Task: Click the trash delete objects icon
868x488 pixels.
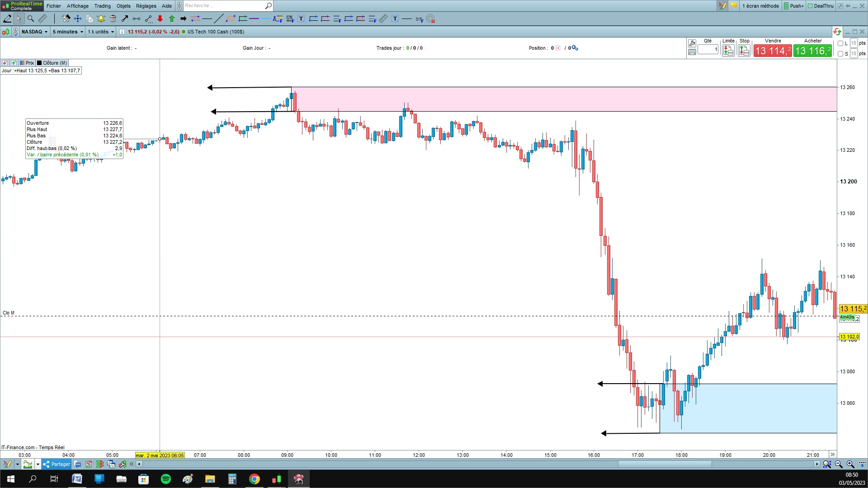Action: coord(113,19)
